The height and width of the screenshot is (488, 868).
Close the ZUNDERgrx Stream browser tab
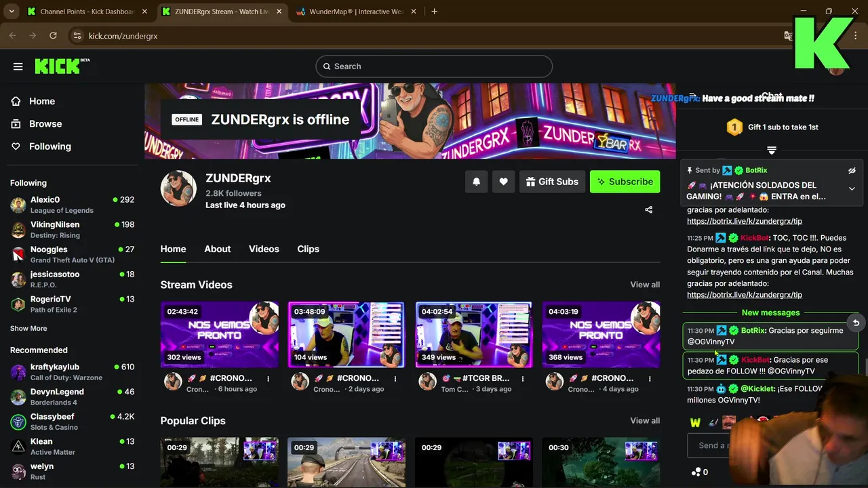pyautogui.click(x=279, y=12)
